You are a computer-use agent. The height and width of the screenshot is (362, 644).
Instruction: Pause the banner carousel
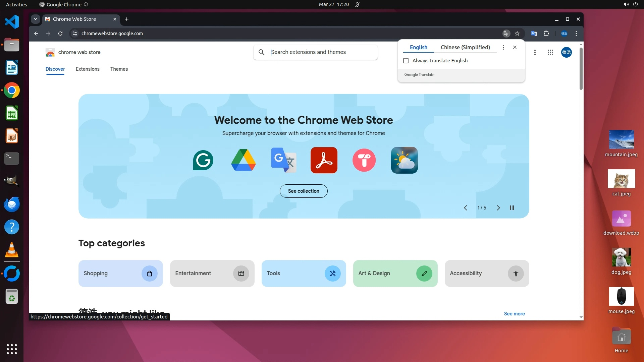tap(512, 208)
